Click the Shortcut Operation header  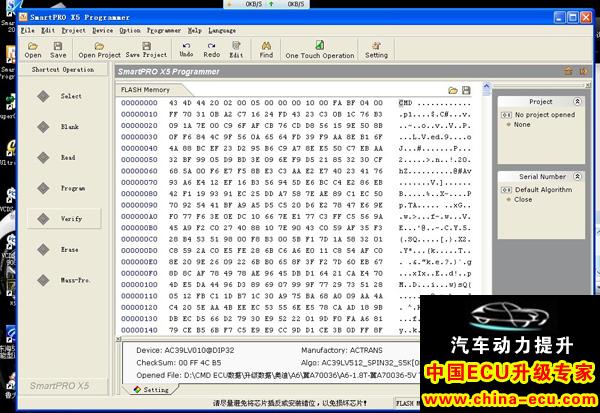(63, 70)
